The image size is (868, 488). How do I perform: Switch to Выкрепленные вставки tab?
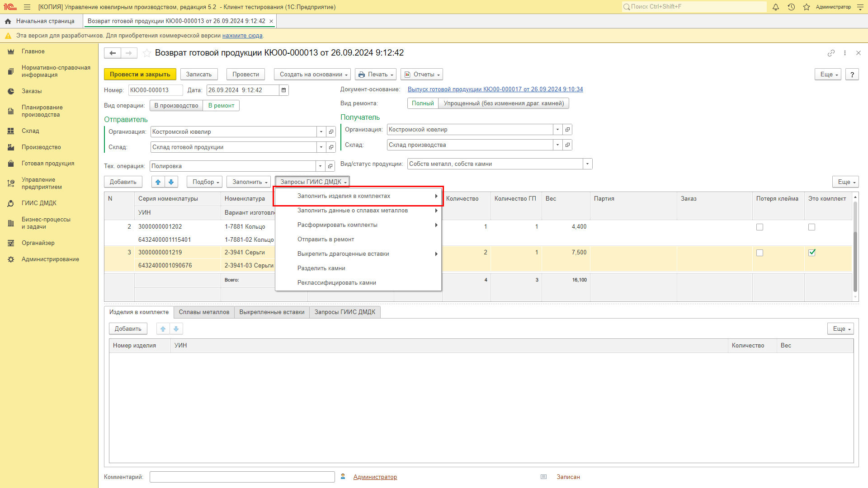click(x=272, y=312)
